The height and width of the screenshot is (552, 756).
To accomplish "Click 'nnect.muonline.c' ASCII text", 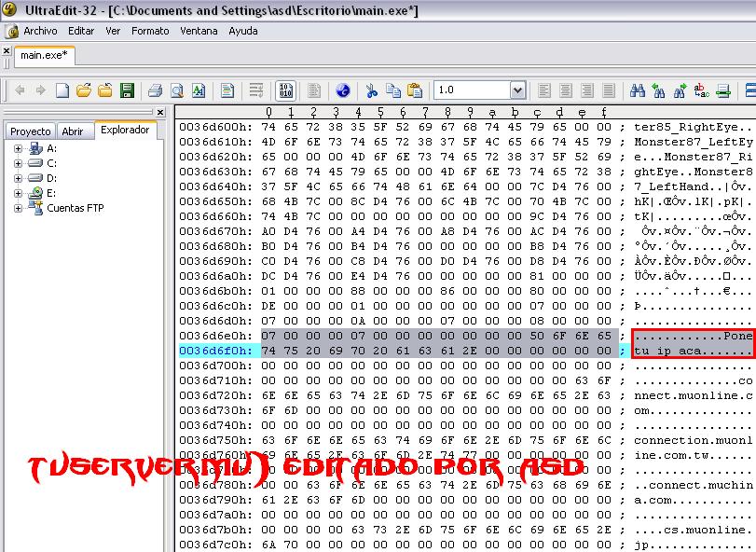I will tap(694, 395).
